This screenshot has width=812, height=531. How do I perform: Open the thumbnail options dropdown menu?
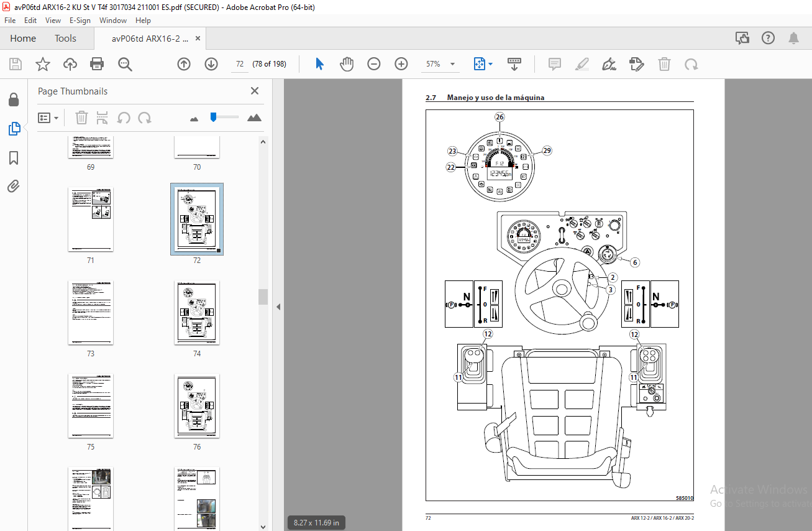point(48,118)
